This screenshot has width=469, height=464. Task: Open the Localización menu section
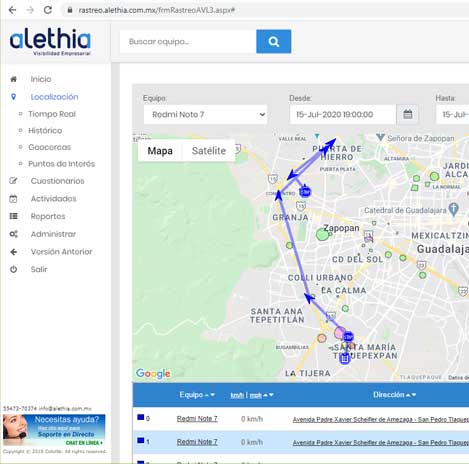click(x=54, y=97)
